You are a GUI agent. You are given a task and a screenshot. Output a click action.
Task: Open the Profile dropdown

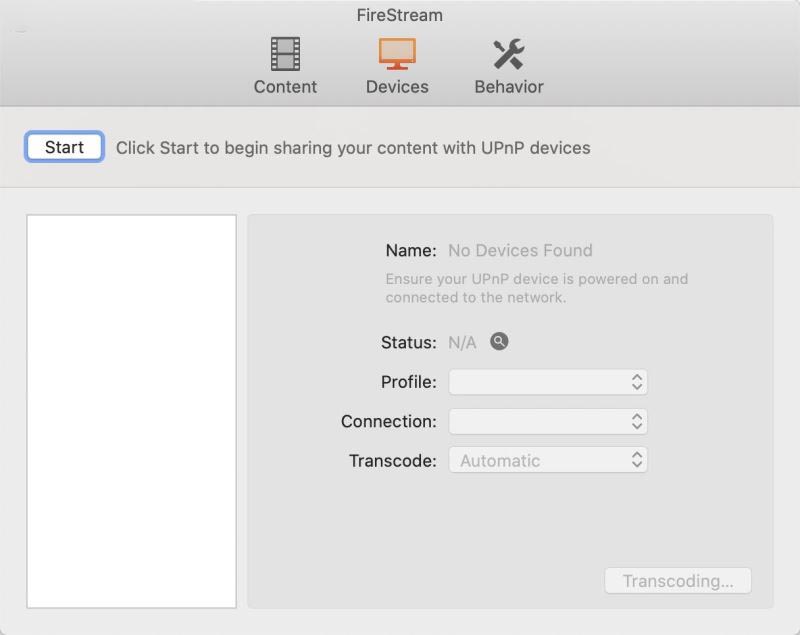(x=548, y=382)
